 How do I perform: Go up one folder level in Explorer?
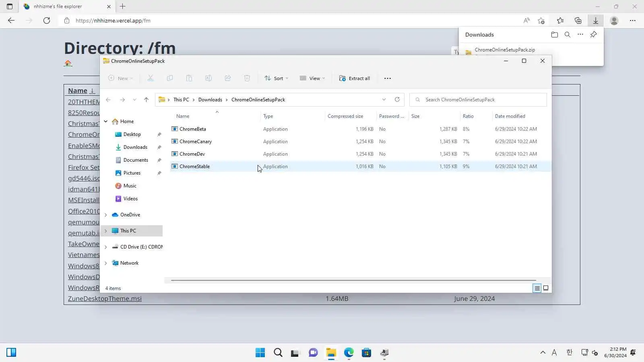[146, 100]
